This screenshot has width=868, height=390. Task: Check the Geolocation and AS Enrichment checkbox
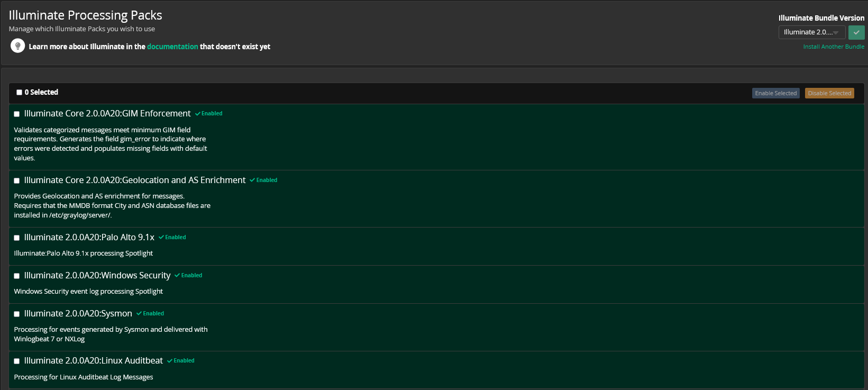(x=16, y=180)
